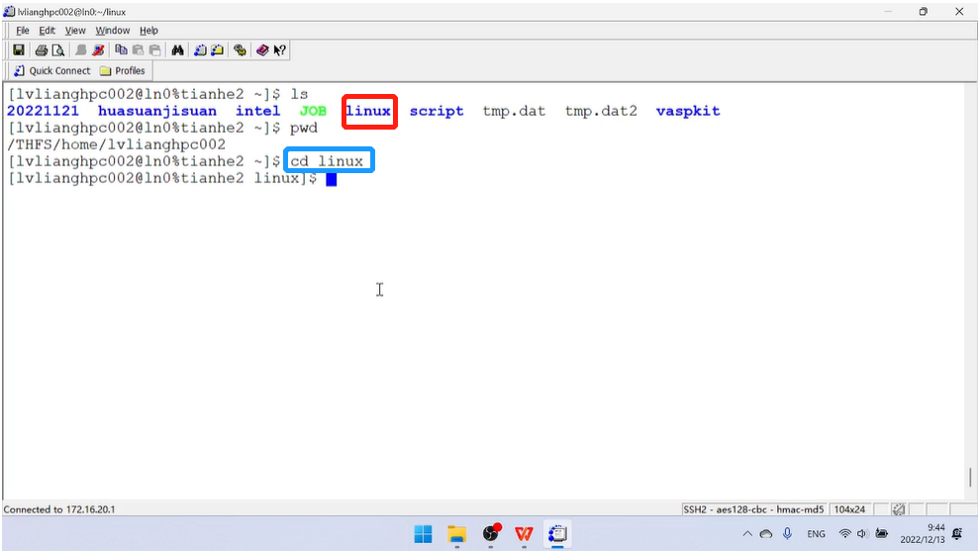Open OBS recorder icon on taskbar
980x551 pixels.
(x=491, y=534)
